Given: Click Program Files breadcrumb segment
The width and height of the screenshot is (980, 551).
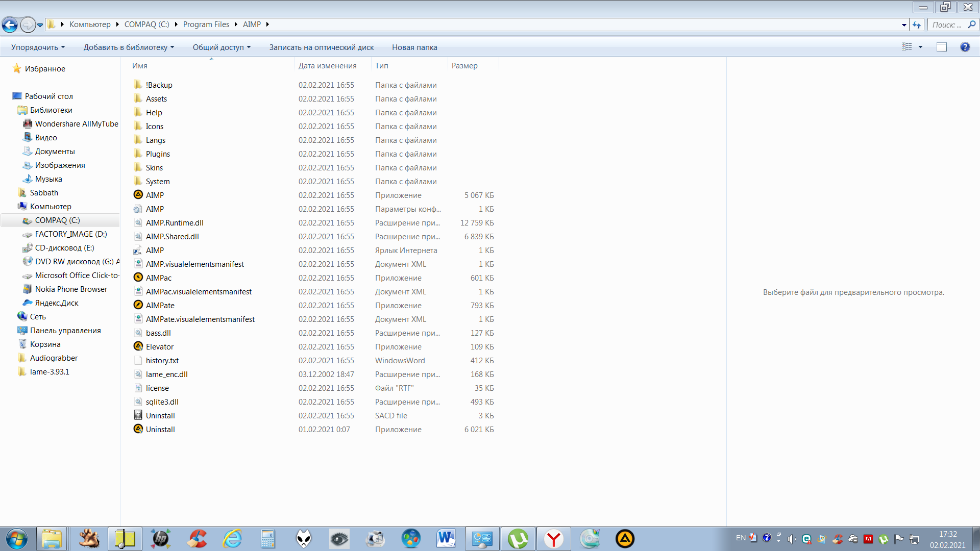Looking at the screenshot, I should click(206, 24).
